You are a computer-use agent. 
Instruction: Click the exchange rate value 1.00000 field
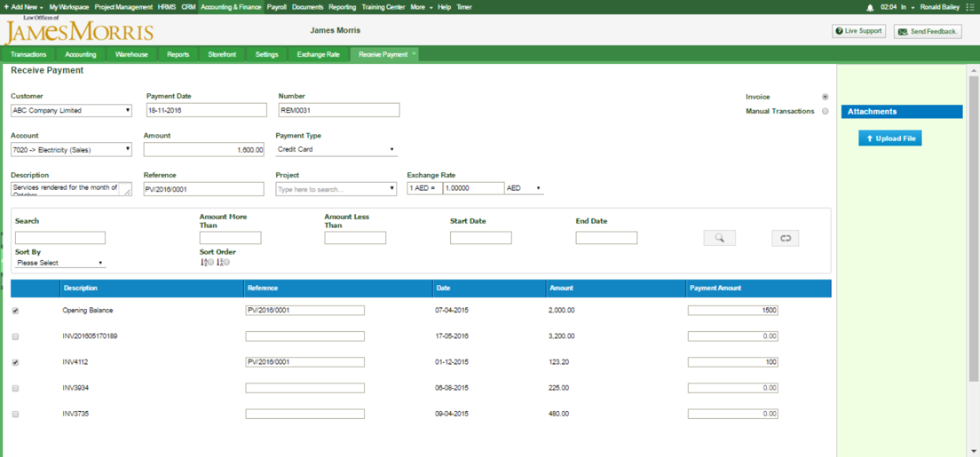tap(473, 188)
